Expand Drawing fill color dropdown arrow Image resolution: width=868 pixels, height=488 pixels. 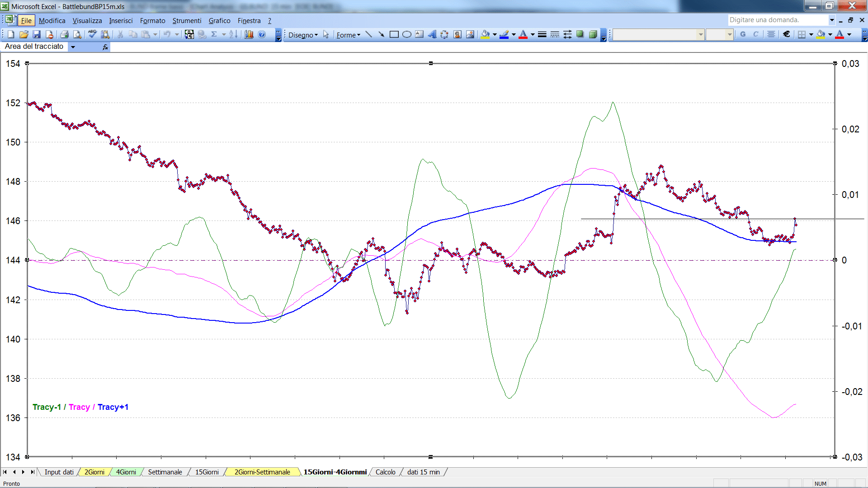(x=495, y=34)
